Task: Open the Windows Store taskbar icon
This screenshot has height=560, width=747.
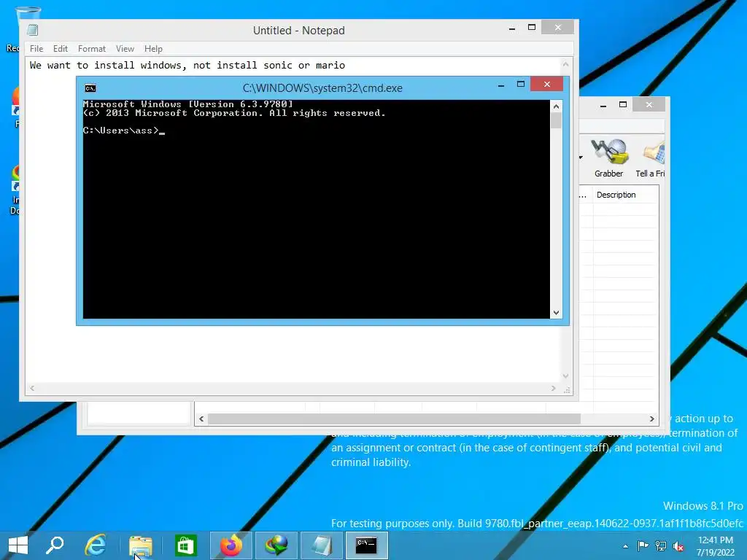Action: coord(186,545)
